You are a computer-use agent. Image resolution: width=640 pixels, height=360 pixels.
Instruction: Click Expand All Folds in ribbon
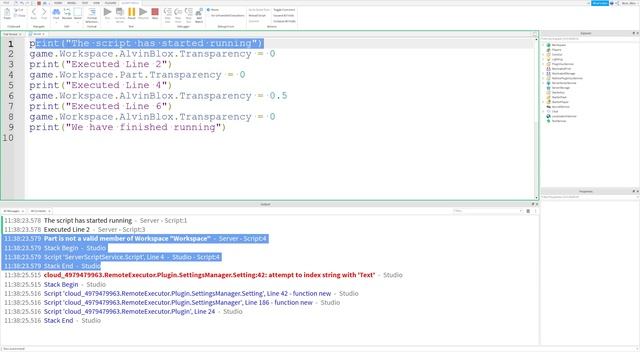click(284, 15)
